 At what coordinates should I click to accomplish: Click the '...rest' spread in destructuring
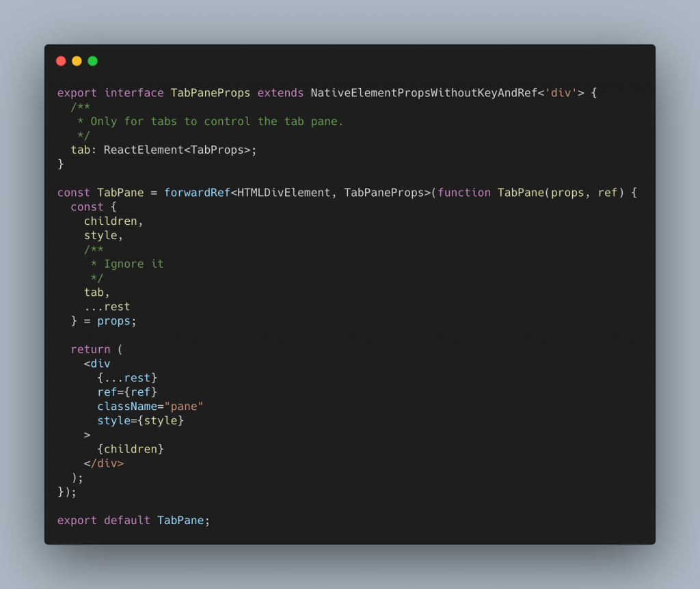(x=107, y=307)
